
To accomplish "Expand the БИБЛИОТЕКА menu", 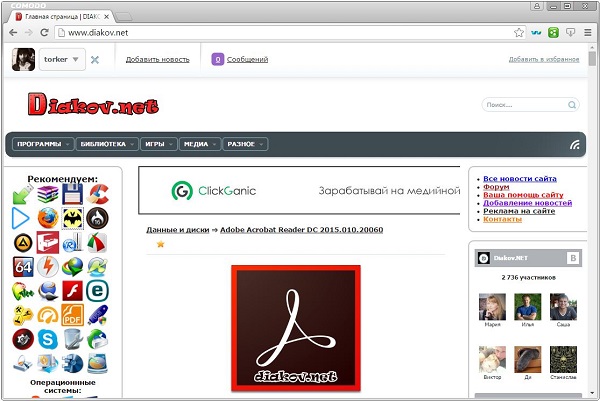I will click(x=107, y=144).
